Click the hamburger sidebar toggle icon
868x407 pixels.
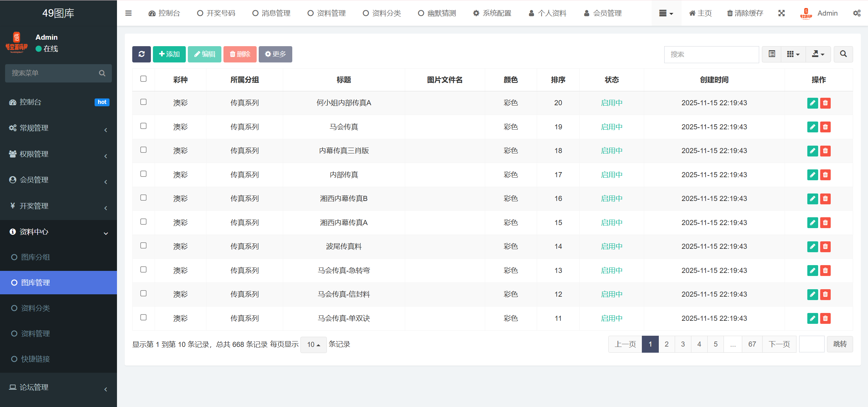pos(129,13)
